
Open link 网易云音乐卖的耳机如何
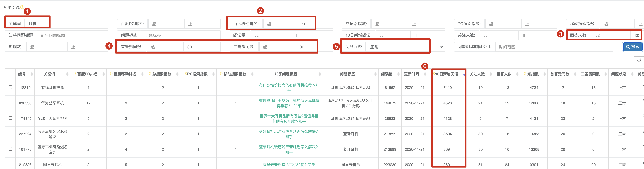click(x=289, y=165)
